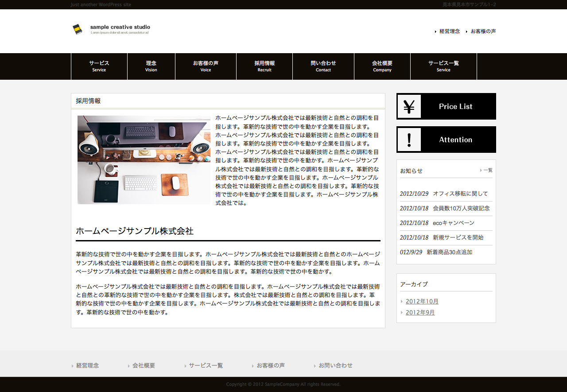Click the サービス一覧 Service menu item
The width and height of the screenshot is (567, 392).
443,66
